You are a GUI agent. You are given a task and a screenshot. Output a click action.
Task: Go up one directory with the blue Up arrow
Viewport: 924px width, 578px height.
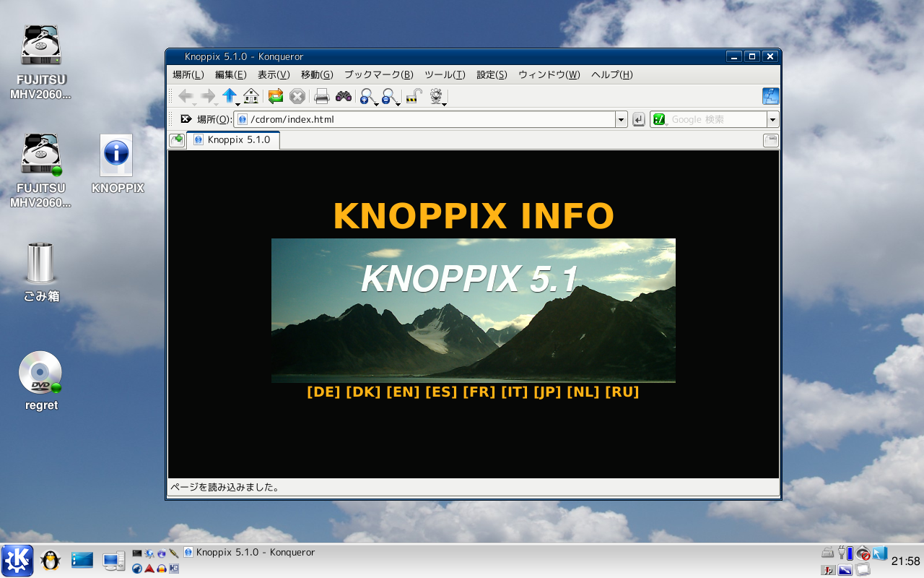(230, 95)
